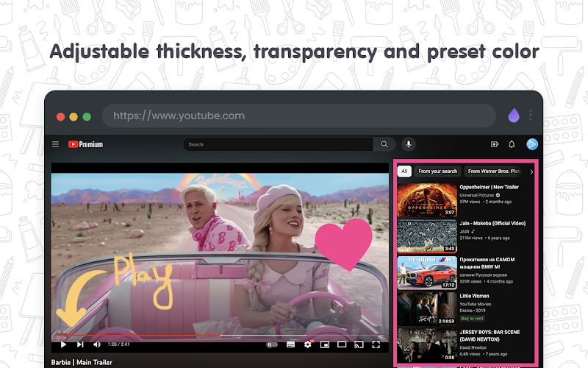Play the Barbie trailer video
Screen dimensions: 588x368
[x=63, y=344]
